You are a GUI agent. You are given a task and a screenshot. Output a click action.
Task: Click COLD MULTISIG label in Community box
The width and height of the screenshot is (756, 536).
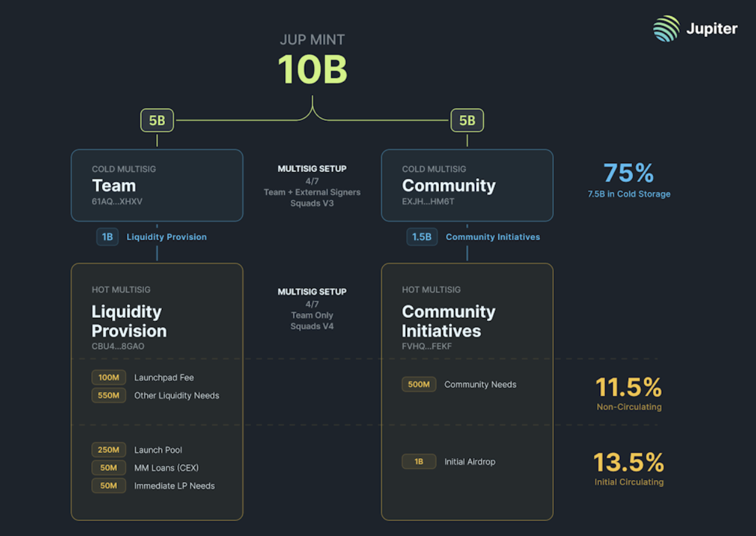(x=434, y=169)
